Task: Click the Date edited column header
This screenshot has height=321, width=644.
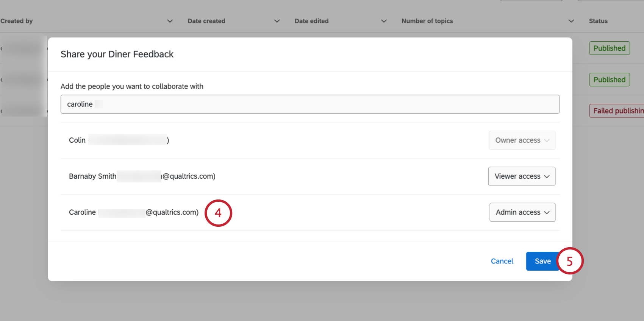Action: tap(311, 21)
